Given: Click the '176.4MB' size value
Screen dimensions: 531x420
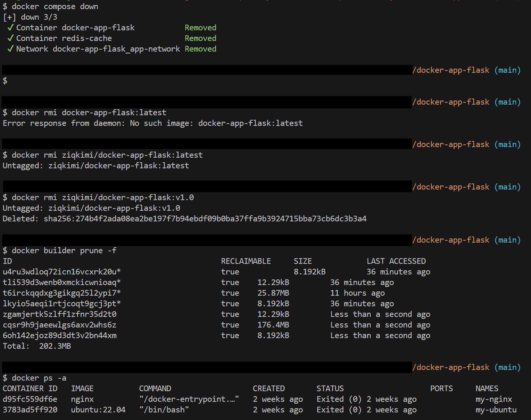Looking at the screenshot, I should coord(273,325).
